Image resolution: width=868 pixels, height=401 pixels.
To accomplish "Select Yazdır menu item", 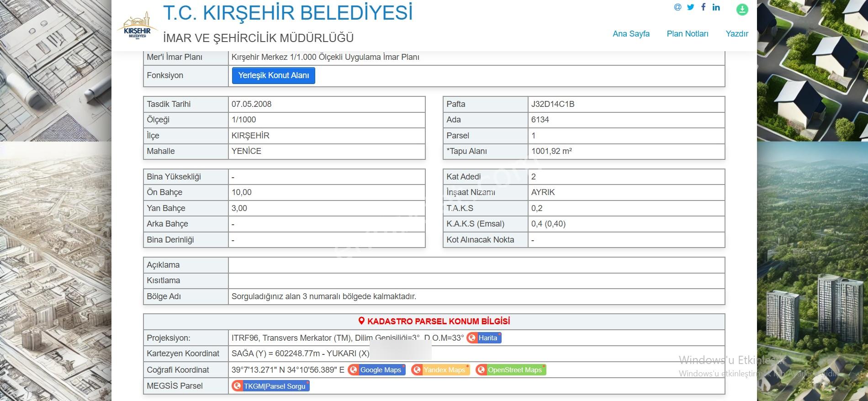I will (737, 34).
